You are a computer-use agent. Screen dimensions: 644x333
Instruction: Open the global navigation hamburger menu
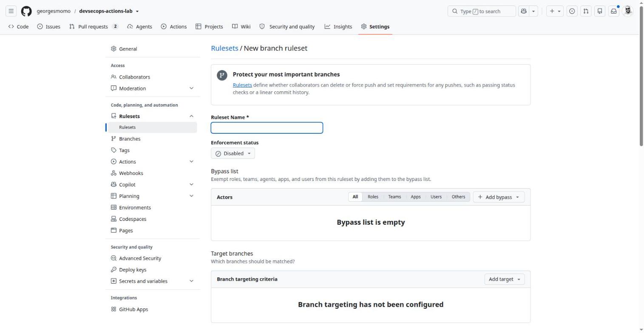[11, 11]
